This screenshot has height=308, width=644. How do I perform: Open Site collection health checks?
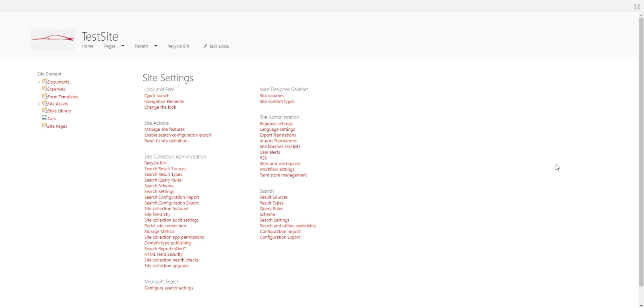pyautogui.click(x=171, y=260)
